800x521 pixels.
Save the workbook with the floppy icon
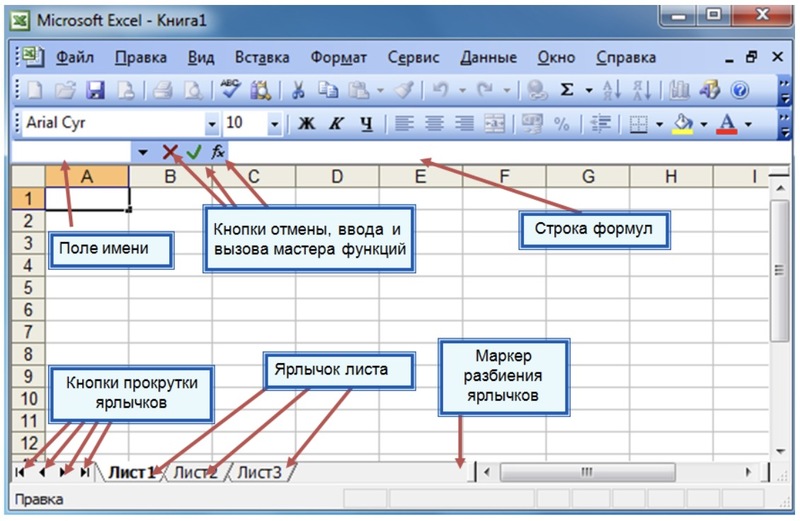click(x=95, y=91)
